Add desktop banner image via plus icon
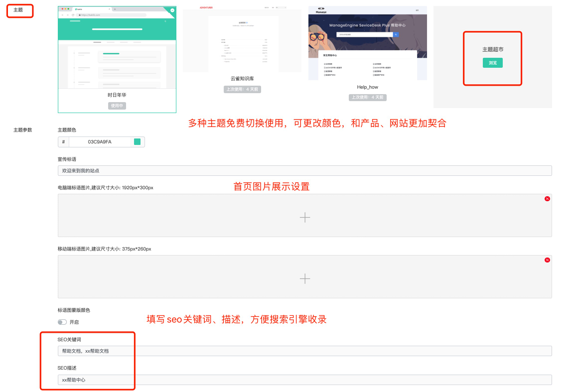 305,217
